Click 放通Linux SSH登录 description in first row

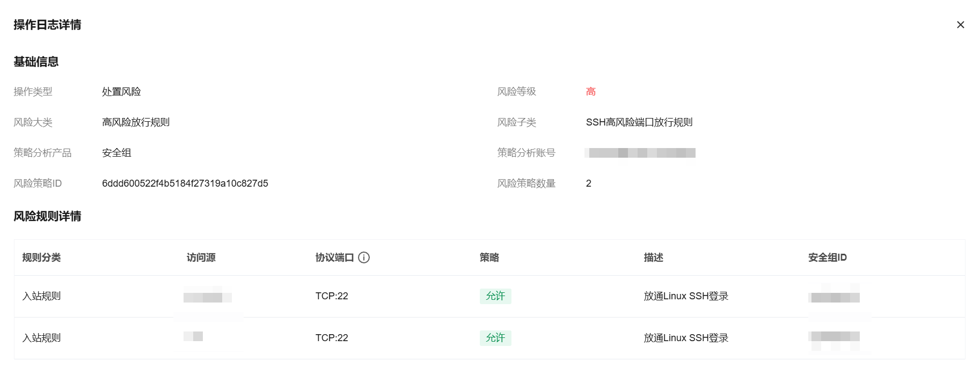coord(686,296)
